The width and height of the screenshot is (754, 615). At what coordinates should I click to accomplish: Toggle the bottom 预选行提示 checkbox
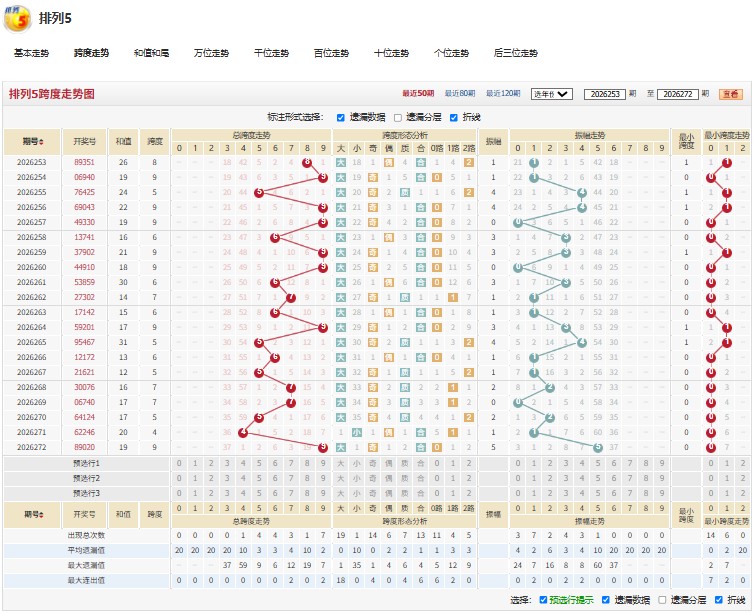[x=543, y=600]
